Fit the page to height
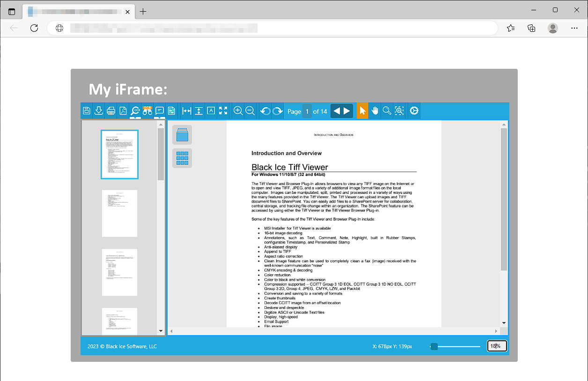This screenshot has height=381, width=588. click(199, 111)
